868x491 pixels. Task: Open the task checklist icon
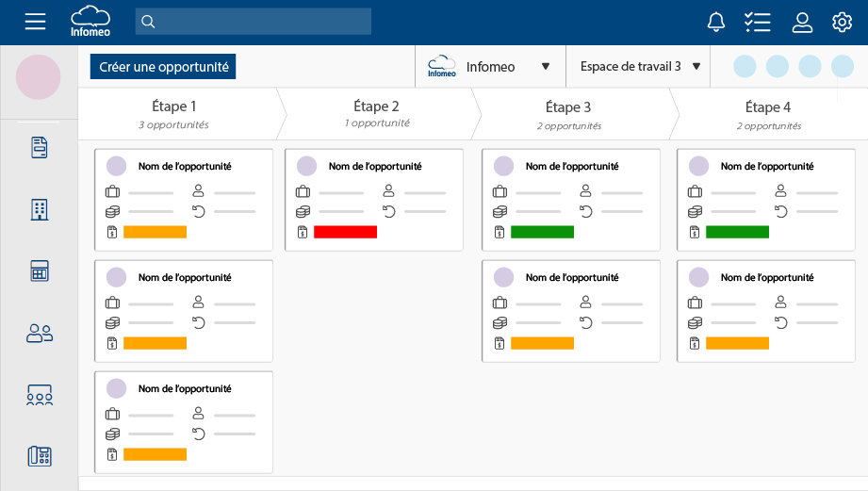[x=757, y=22]
